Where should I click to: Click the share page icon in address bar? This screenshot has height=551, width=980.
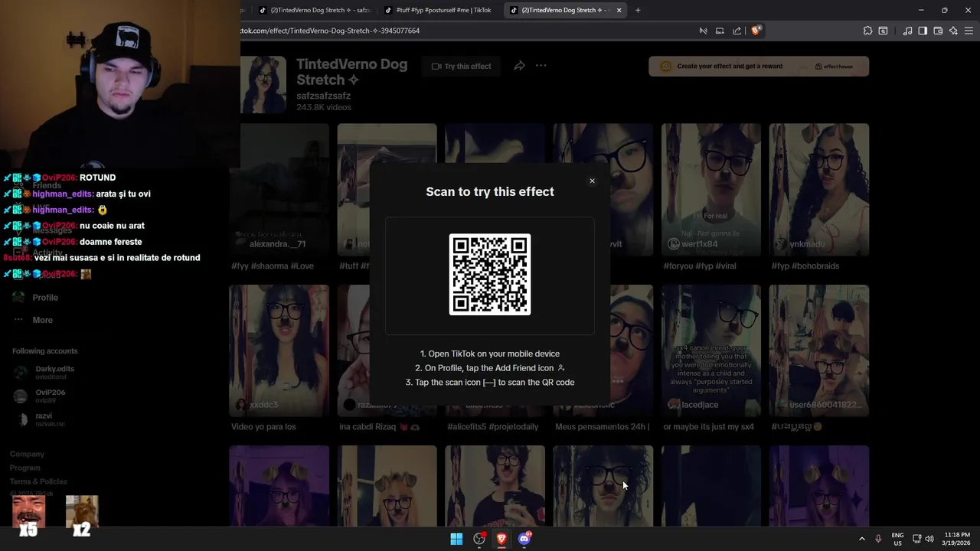pyautogui.click(x=737, y=31)
